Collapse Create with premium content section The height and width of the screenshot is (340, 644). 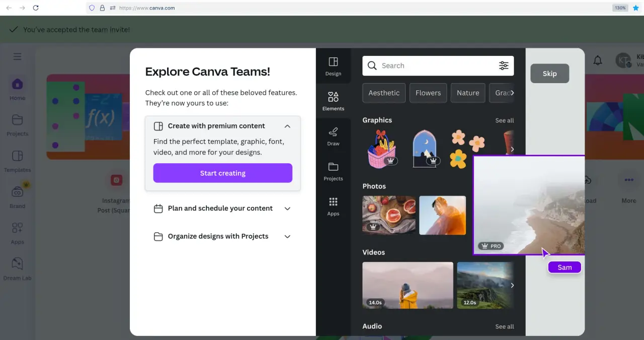click(287, 126)
